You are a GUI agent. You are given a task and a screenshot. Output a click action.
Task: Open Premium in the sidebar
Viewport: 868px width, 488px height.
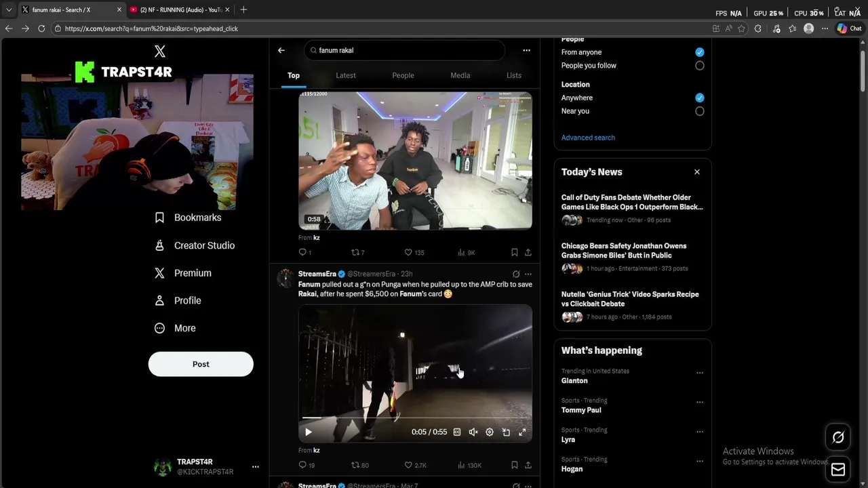pos(183,273)
